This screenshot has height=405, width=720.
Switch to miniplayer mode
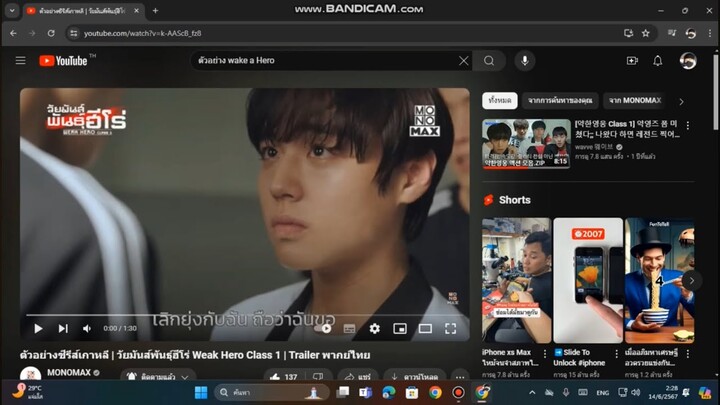pyautogui.click(x=399, y=328)
